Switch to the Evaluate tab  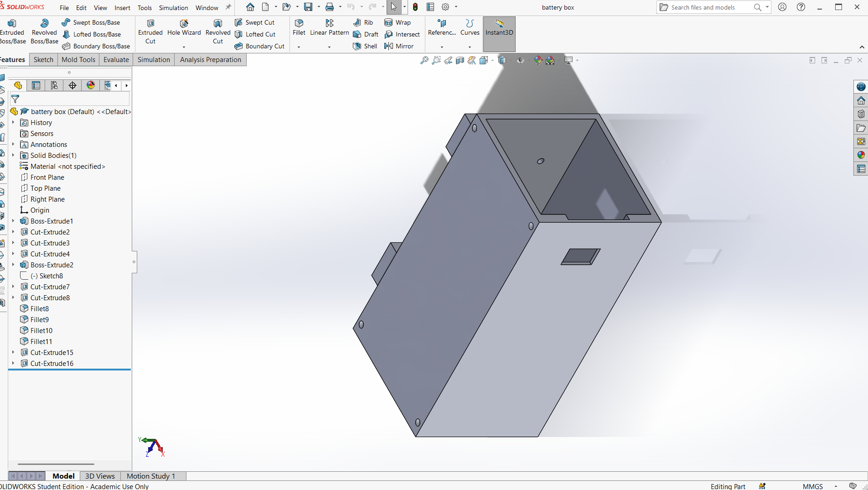click(116, 59)
